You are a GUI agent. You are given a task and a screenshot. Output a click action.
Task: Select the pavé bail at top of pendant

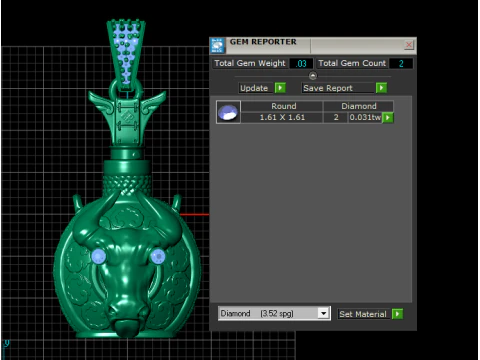pos(126,53)
